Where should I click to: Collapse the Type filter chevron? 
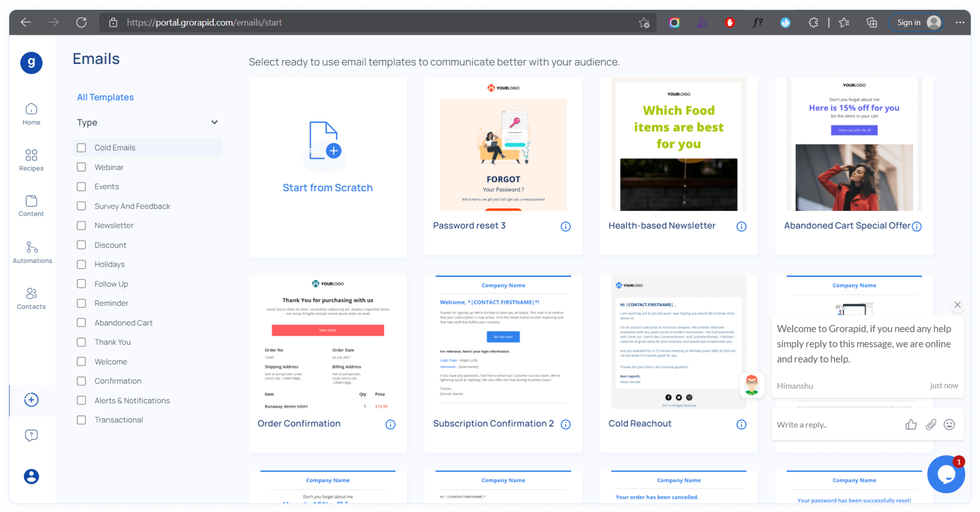[215, 122]
